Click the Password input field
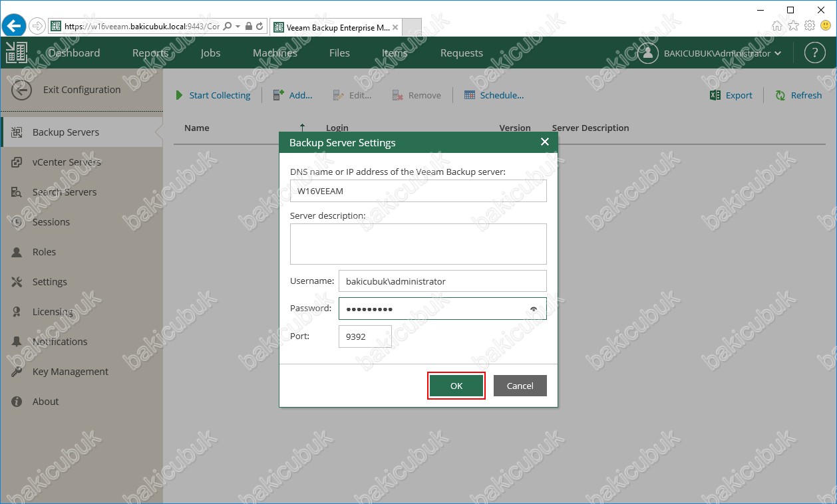The image size is (837, 504). 442,309
